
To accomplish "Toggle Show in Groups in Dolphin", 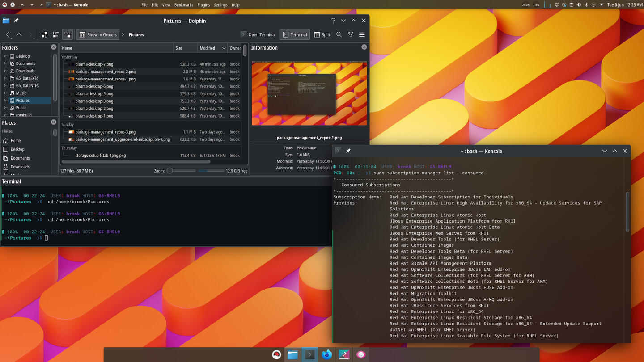I will (98, 34).
